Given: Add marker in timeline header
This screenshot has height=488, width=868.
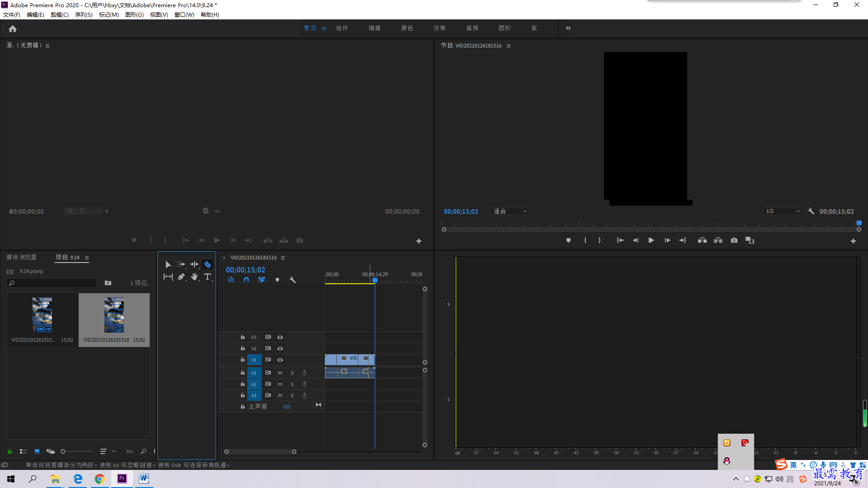Looking at the screenshot, I should pyautogui.click(x=277, y=280).
